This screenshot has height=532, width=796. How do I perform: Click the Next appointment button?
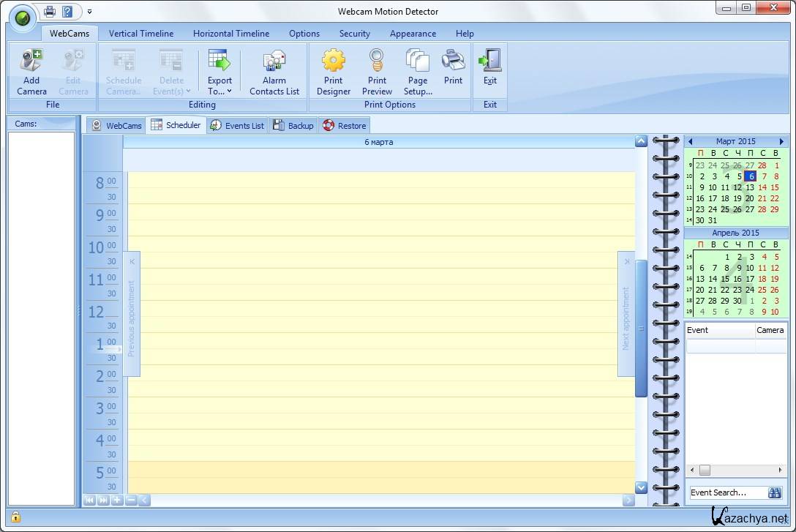coord(626,315)
